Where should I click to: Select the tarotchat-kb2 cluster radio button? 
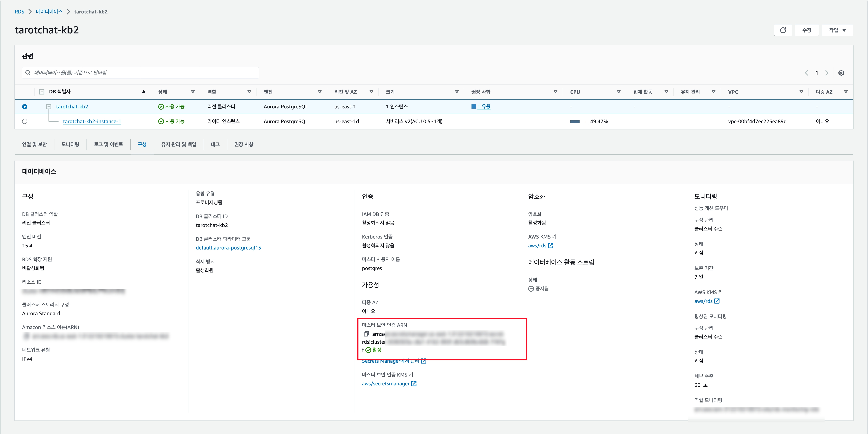[x=25, y=107]
